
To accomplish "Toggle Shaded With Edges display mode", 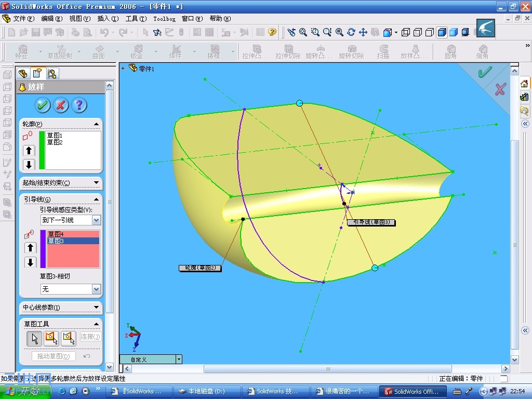I will [442, 32].
